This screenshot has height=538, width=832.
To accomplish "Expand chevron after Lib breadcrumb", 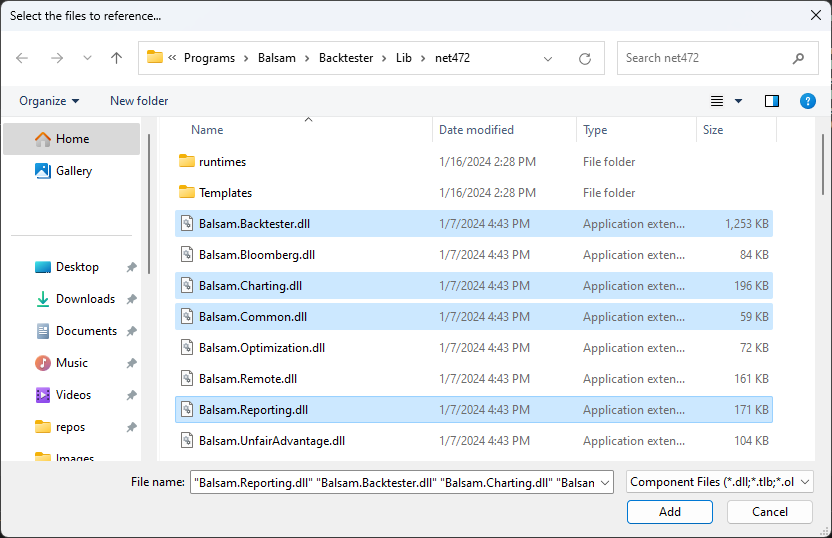I will click(x=423, y=58).
